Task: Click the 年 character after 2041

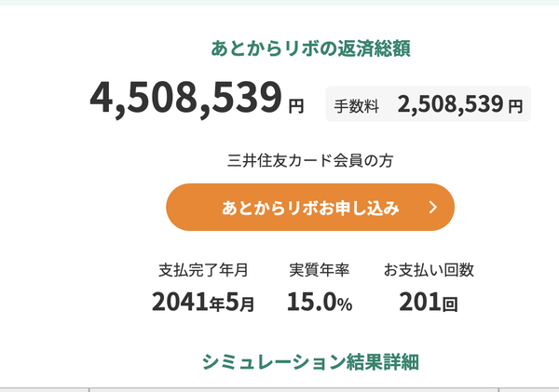Action: [219, 304]
